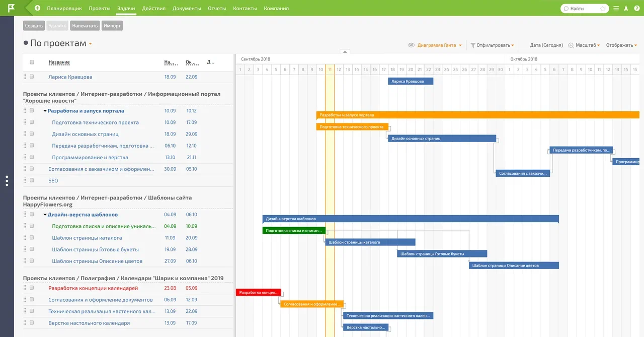Click the rocket icon in header
This screenshot has height=337, width=644.
[626, 9]
